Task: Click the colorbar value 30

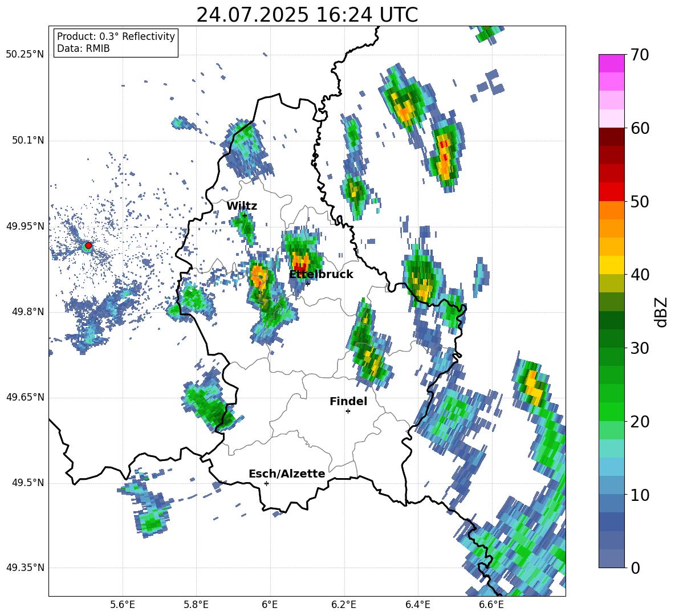Action: tap(640, 348)
